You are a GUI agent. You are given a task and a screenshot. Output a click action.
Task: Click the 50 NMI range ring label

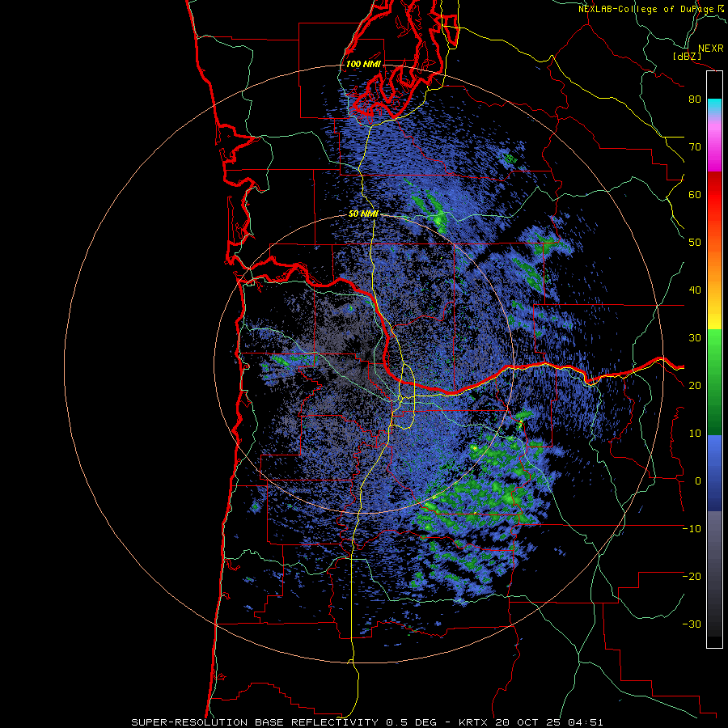(x=363, y=214)
